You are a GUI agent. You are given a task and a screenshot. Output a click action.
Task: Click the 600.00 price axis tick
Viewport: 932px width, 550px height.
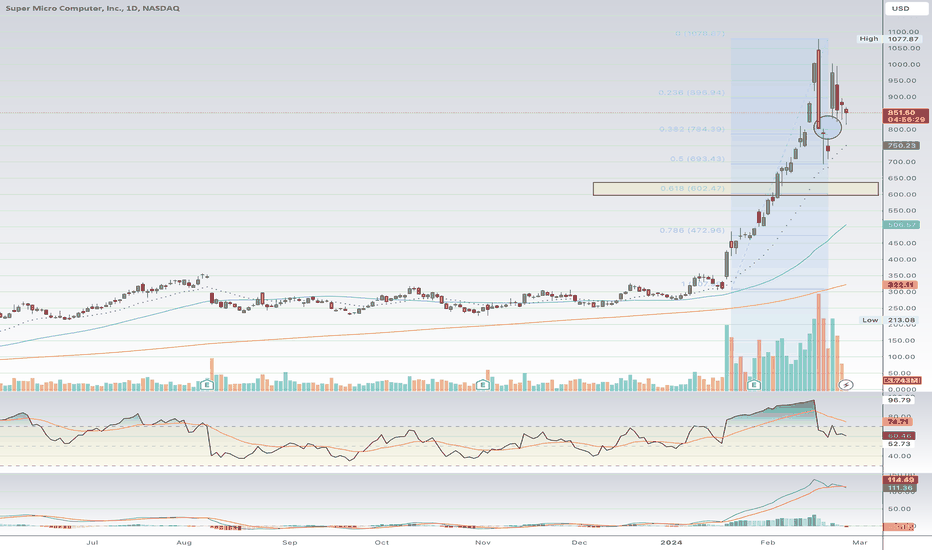point(903,194)
